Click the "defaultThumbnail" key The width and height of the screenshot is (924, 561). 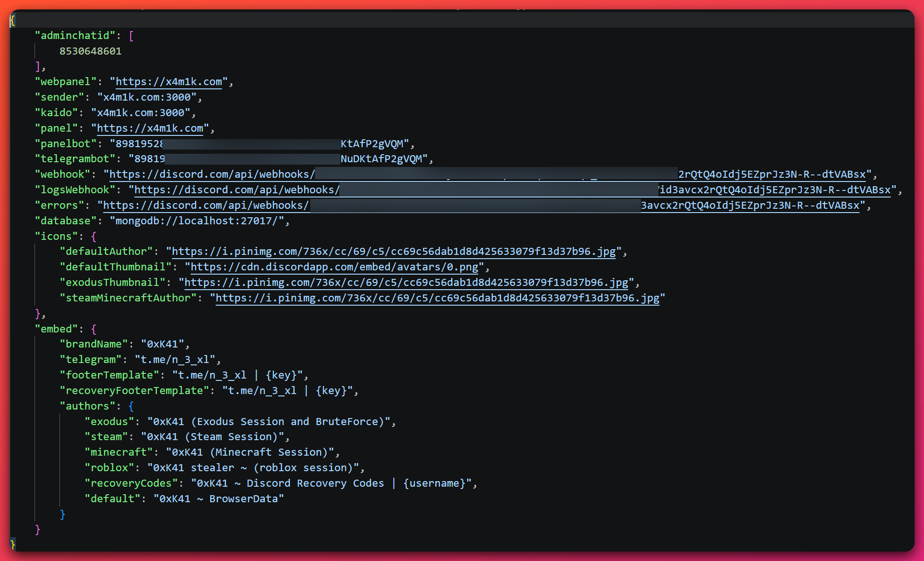116,267
